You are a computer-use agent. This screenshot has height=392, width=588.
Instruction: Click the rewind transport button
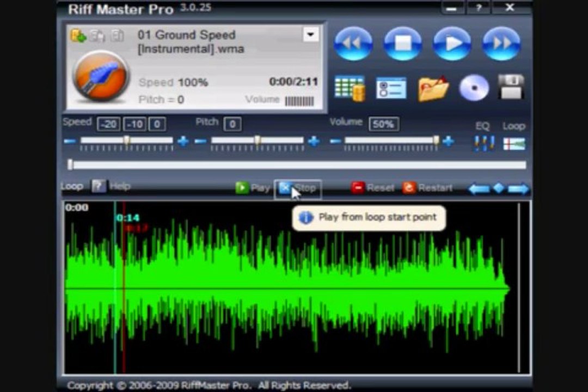pyautogui.click(x=353, y=44)
